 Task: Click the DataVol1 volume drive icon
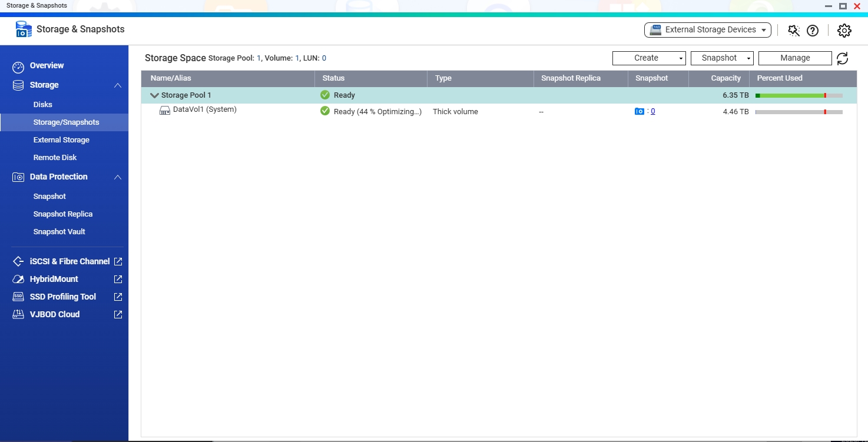tap(165, 111)
